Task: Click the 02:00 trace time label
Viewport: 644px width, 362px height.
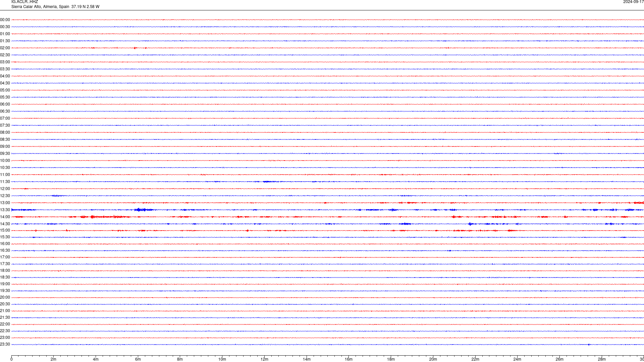Action: 5,48
